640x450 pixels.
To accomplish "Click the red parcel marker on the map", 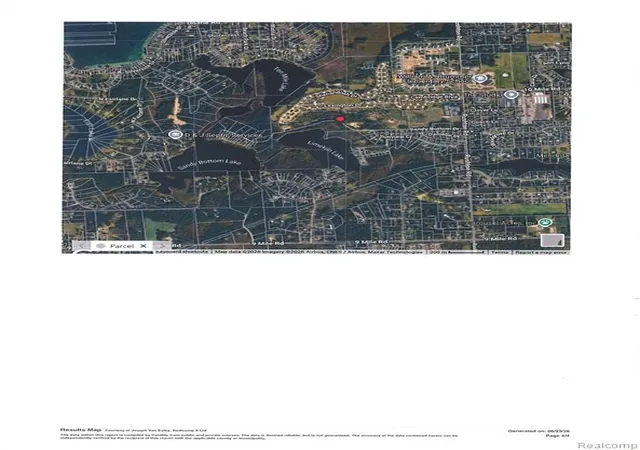I will (340, 119).
